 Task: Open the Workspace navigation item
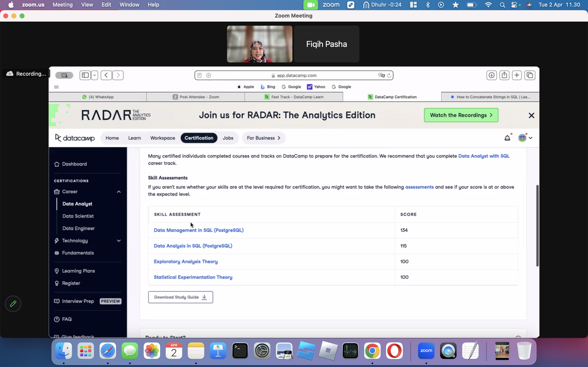tap(163, 138)
